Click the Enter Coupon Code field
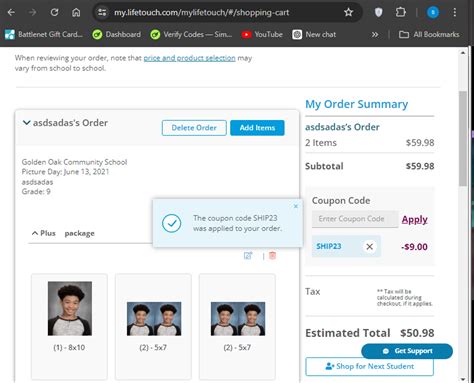The image size is (474, 383). tap(355, 219)
